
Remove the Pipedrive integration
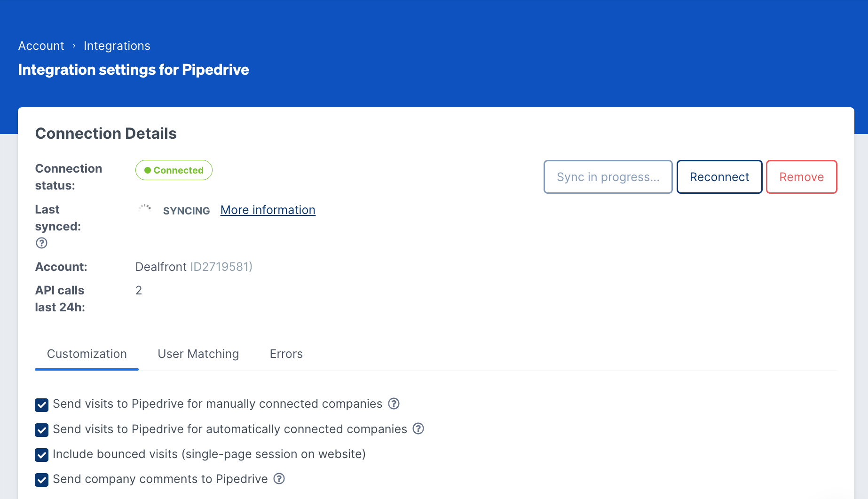(802, 177)
